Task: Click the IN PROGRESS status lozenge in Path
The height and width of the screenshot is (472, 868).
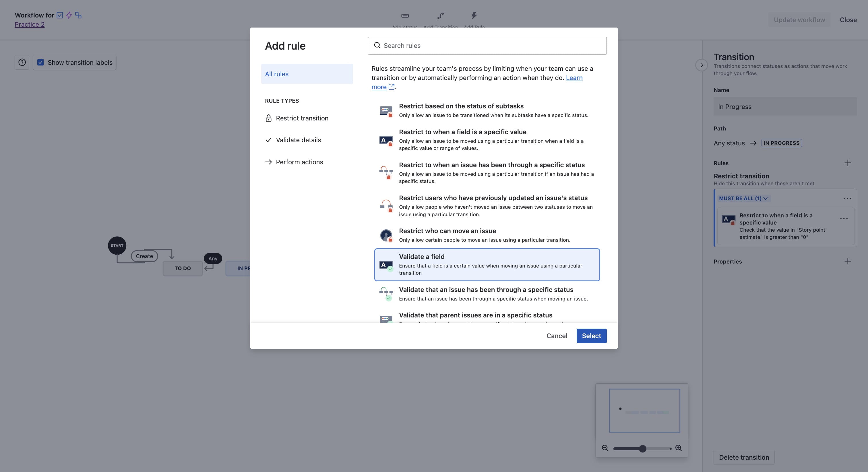Action: point(781,143)
